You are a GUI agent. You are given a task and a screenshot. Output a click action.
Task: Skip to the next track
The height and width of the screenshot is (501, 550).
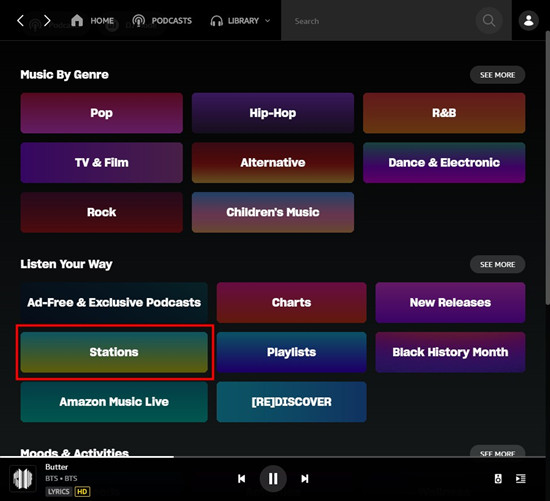tap(305, 479)
